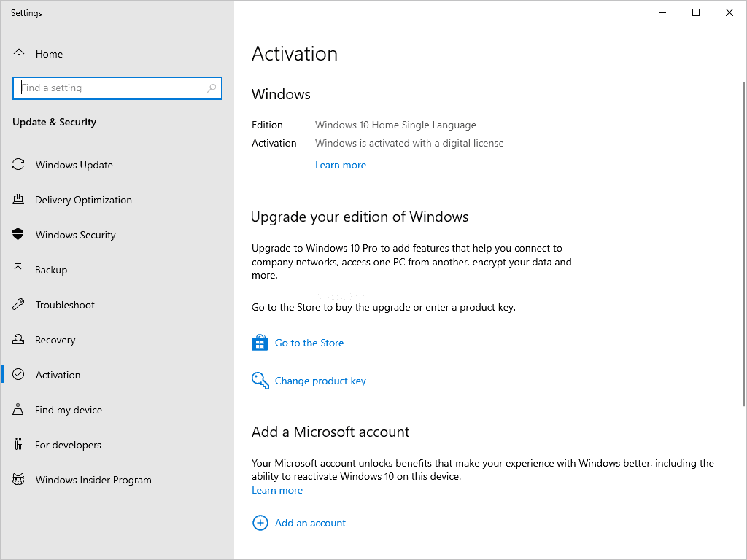Select the Activation sidebar entry
This screenshot has height=560, width=747.
coord(57,375)
